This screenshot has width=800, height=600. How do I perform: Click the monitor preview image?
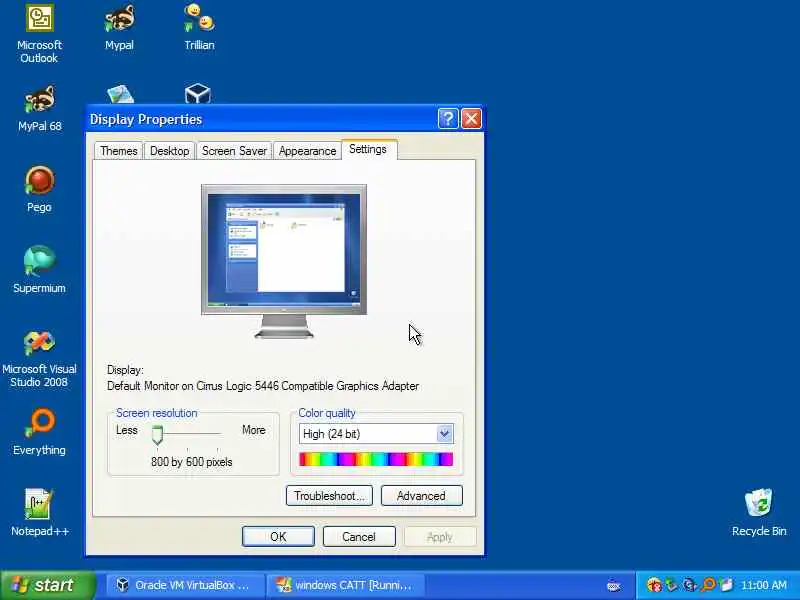[x=284, y=261]
